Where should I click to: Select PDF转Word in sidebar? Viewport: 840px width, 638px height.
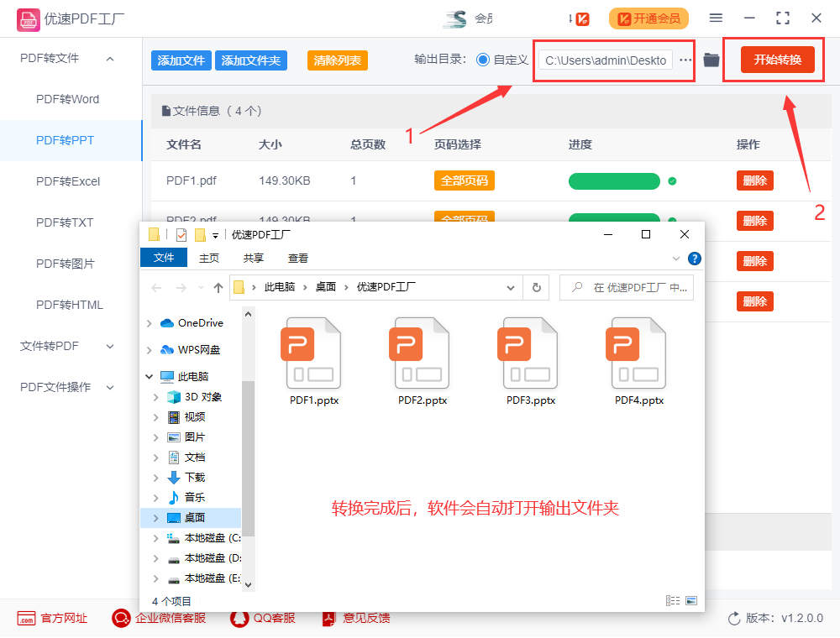point(67,100)
